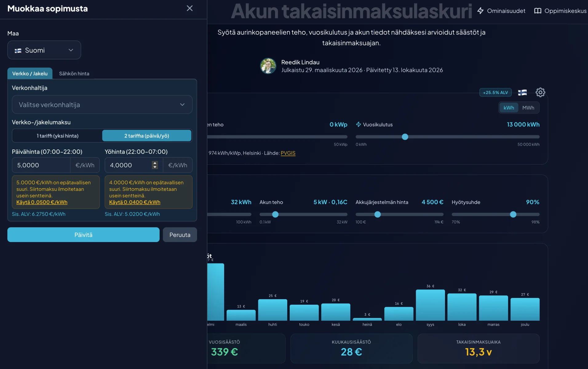The width and height of the screenshot is (588, 369).
Task: Select the Verkko / Jakelu tab
Action: [30, 73]
